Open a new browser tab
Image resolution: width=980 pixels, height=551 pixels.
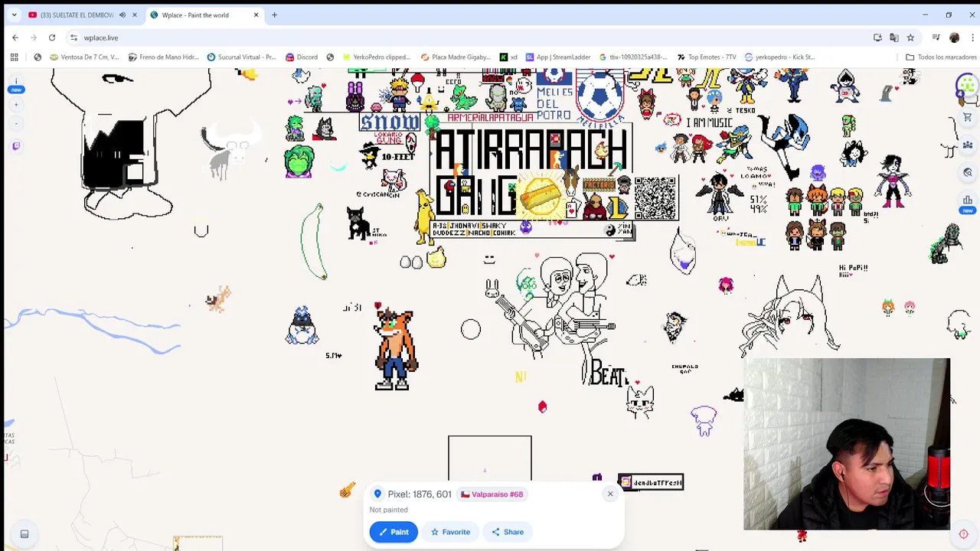274,15
